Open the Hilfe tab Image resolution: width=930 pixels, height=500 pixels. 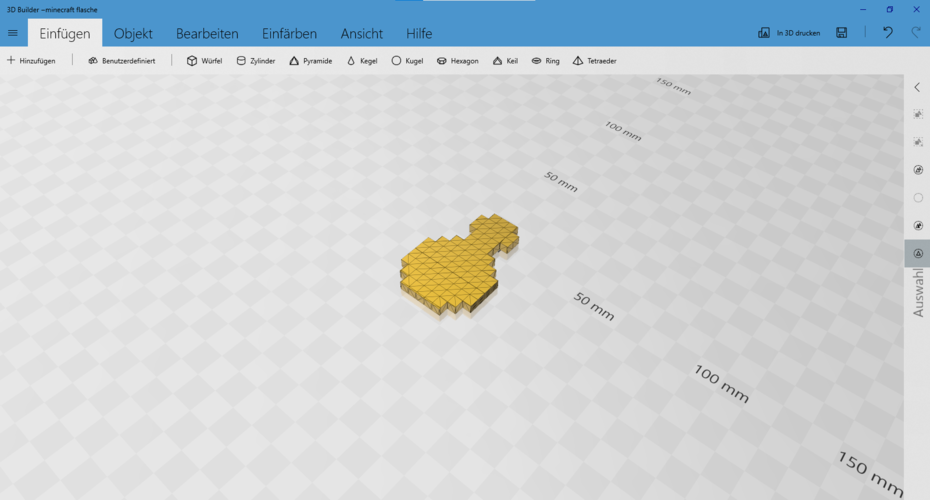point(419,33)
